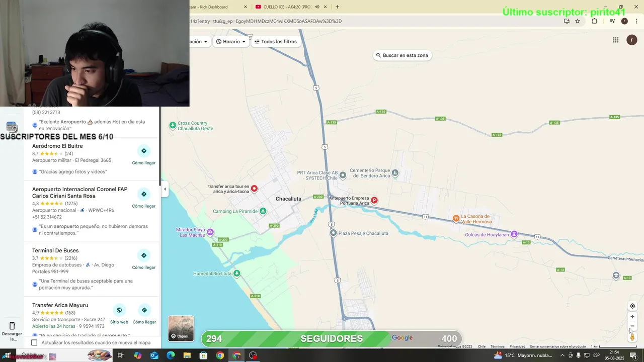Select La Casona de Valle Hermoso marker
The height and width of the screenshot is (362, 644).
pyautogui.click(x=456, y=218)
